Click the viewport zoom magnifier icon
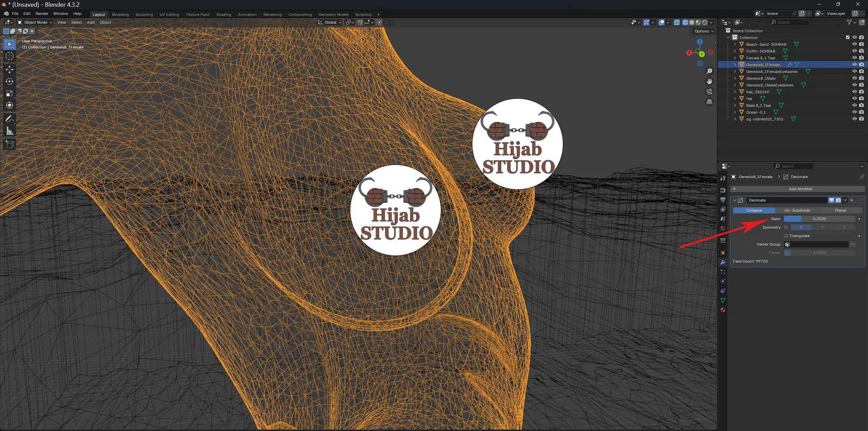868x431 pixels. tap(709, 71)
